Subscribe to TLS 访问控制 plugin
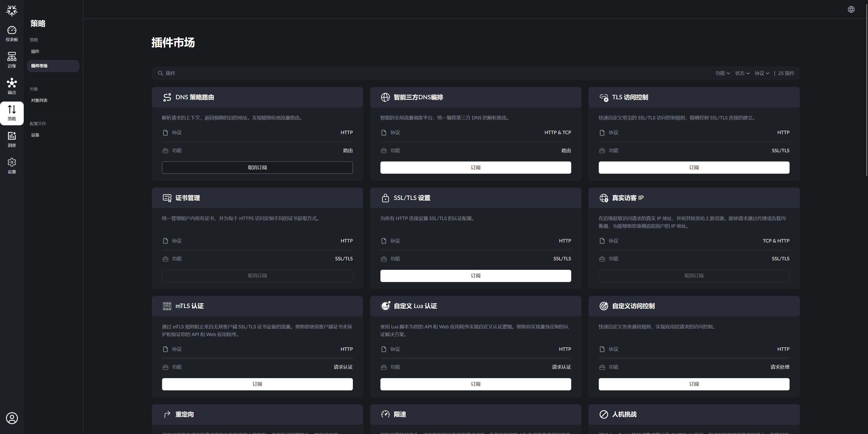This screenshot has width=868, height=434. coord(694,168)
